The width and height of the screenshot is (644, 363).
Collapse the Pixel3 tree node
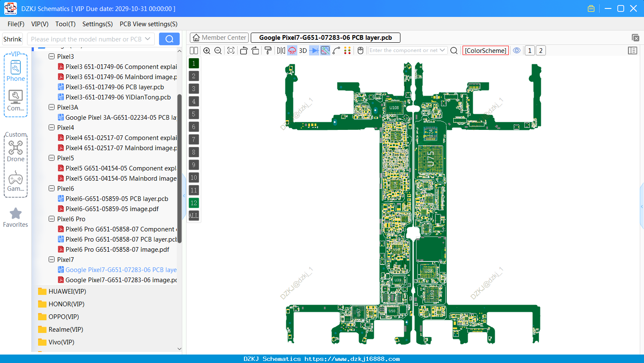click(x=52, y=56)
